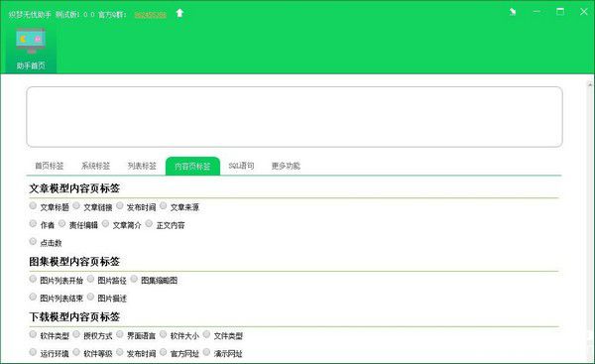Select the 点击数 radio button
The width and height of the screenshot is (595, 364).
point(33,241)
